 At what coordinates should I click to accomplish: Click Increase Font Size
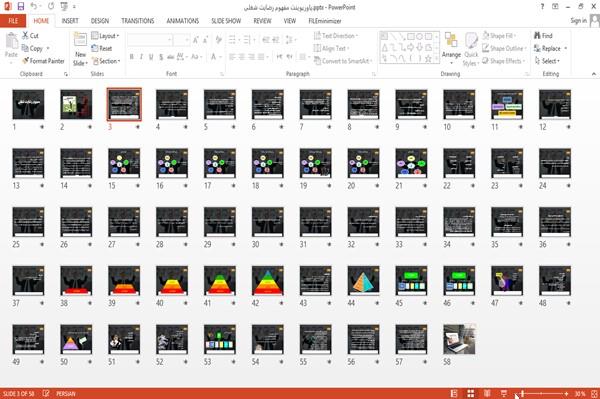(196, 40)
